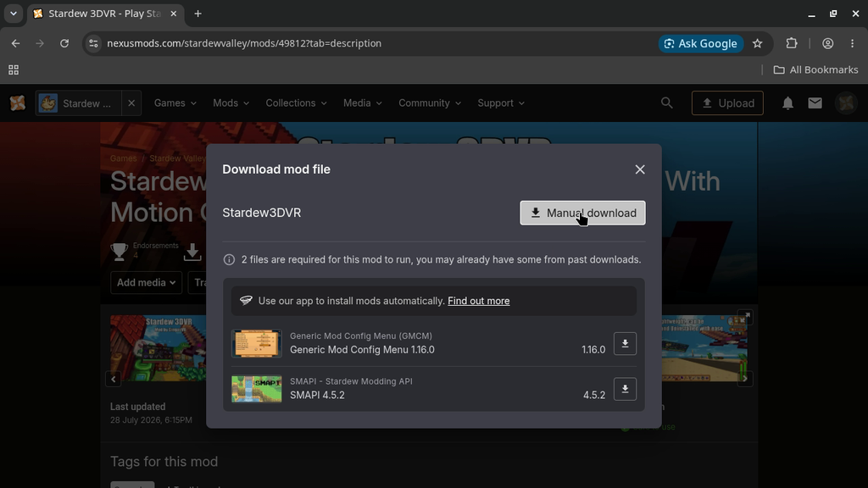This screenshot has height=488, width=868.
Task: Expand the Collections menu
Action: [x=296, y=103]
